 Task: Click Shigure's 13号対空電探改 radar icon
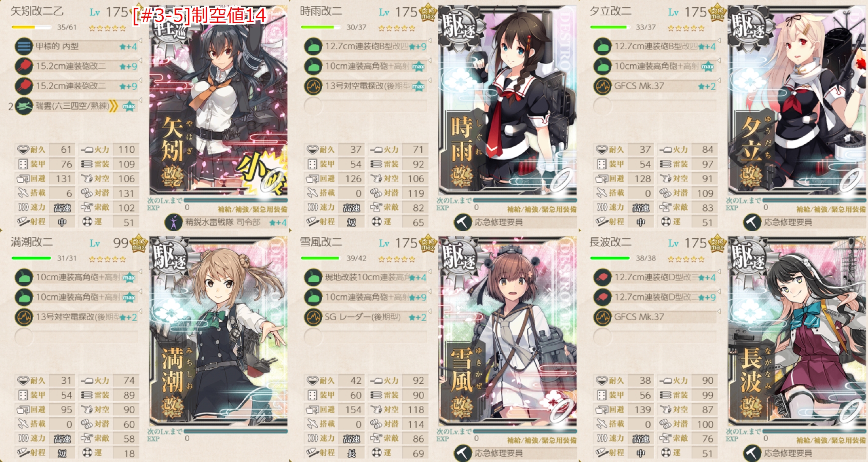coord(313,86)
